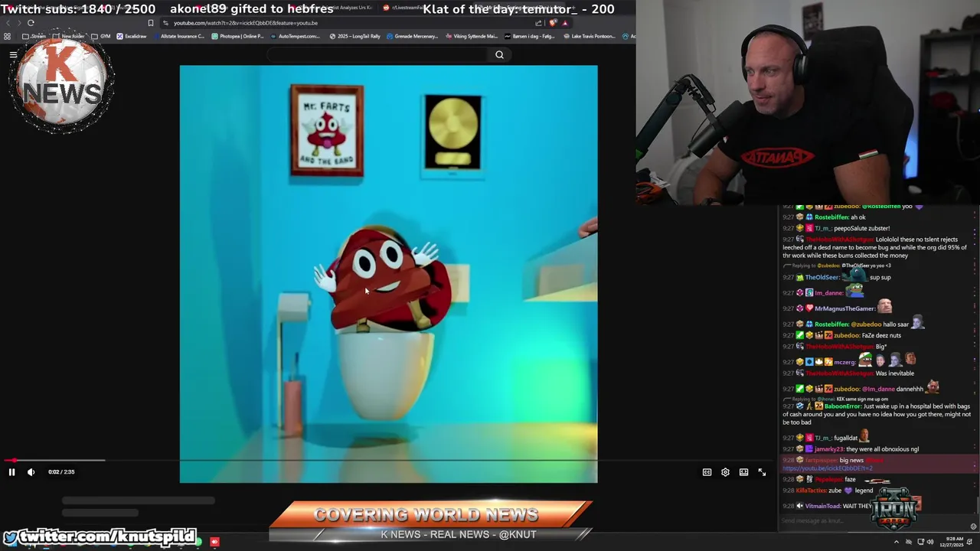Click the Mr. Farts and the Band video frame
This screenshot has height=551, width=980.
coord(388,274)
